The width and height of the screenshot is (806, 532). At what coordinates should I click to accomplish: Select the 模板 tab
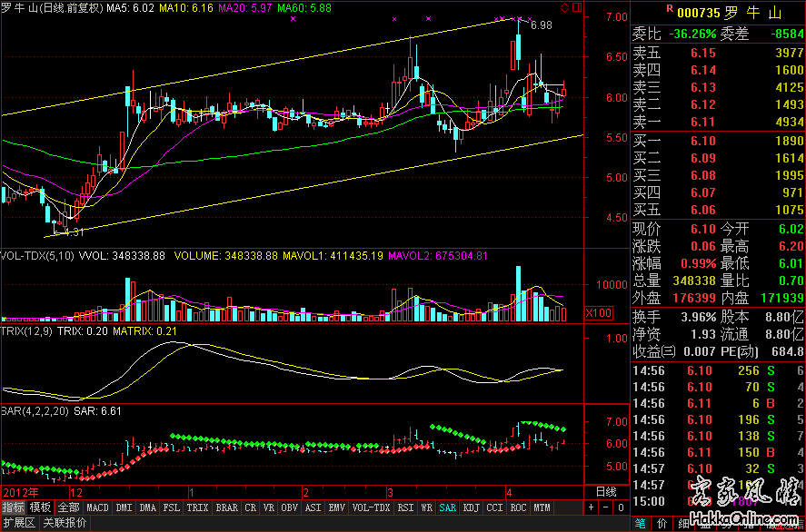pyautogui.click(x=40, y=507)
